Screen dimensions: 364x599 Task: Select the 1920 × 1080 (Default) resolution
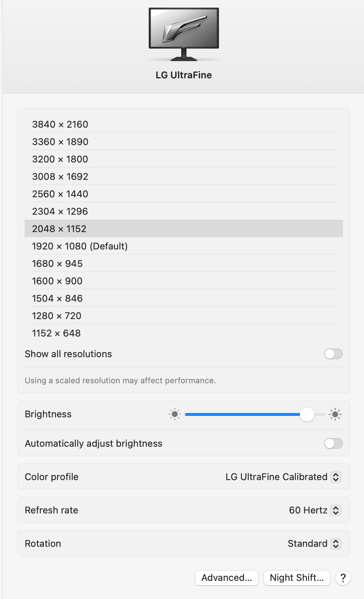tap(80, 246)
